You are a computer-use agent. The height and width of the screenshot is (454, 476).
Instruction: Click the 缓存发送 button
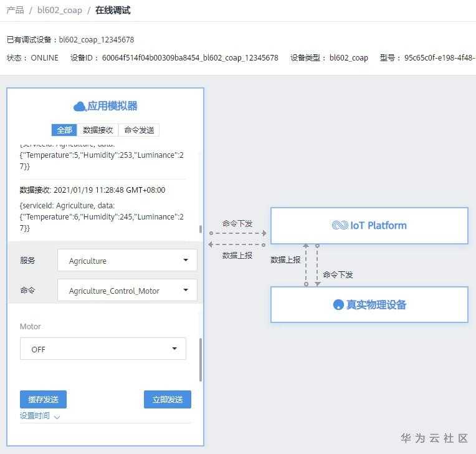pyautogui.click(x=43, y=399)
